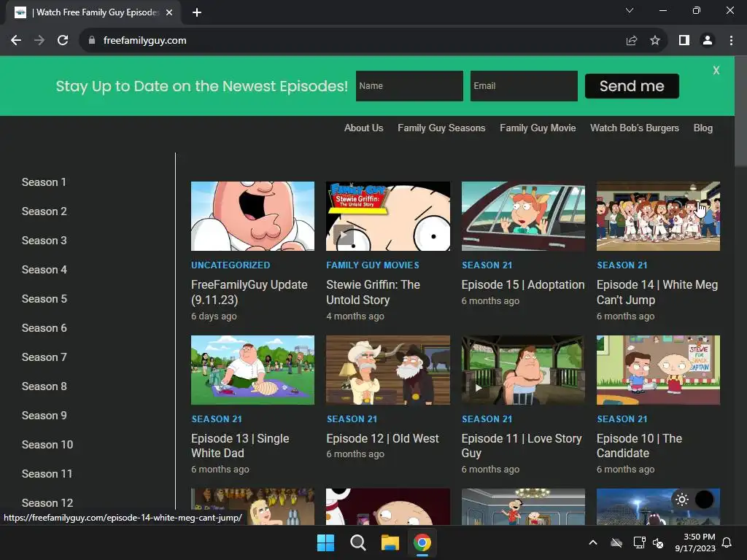Image resolution: width=747 pixels, height=560 pixels.
Task: Open the notifications bell in taskbar
Action: [727, 542]
